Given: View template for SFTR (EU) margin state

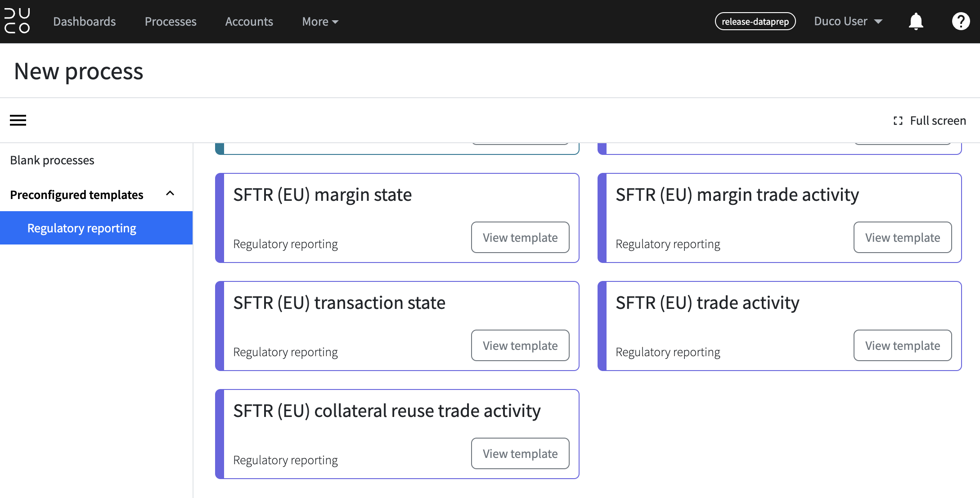Looking at the screenshot, I should coord(520,237).
